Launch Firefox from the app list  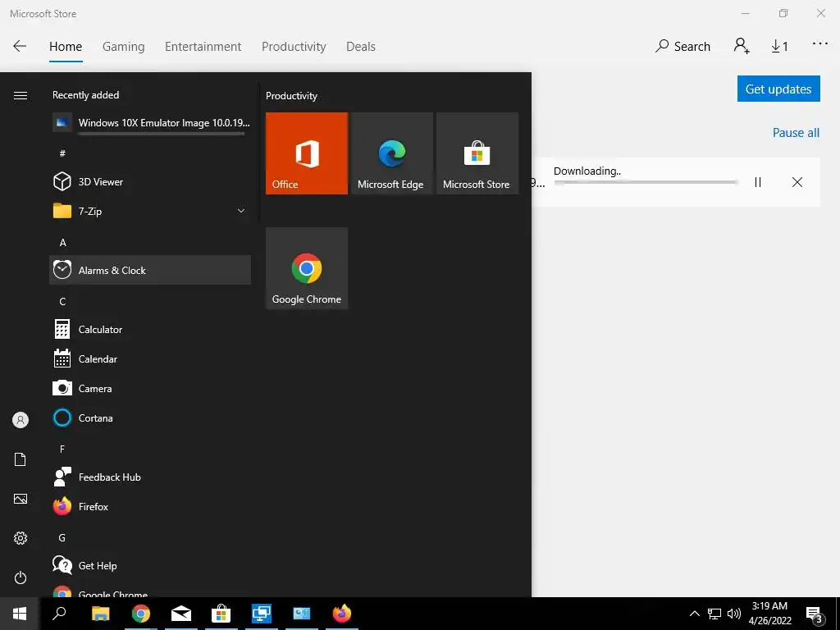click(150, 505)
